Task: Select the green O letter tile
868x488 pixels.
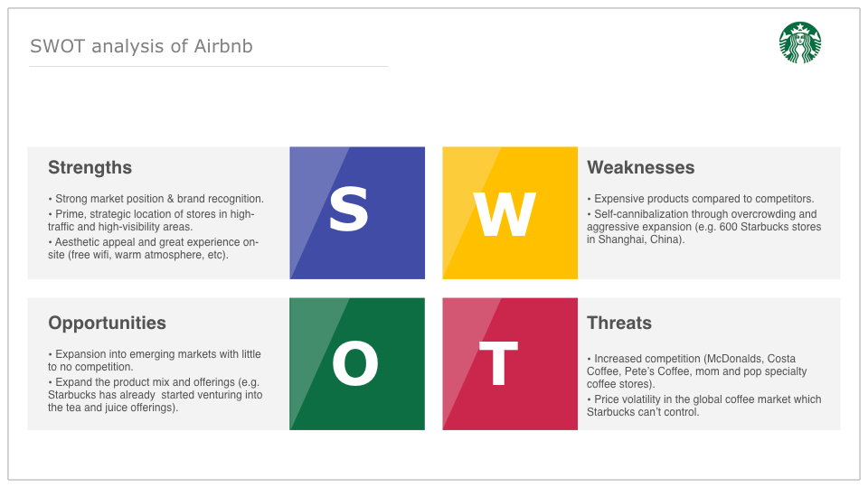Action: pos(357,363)
